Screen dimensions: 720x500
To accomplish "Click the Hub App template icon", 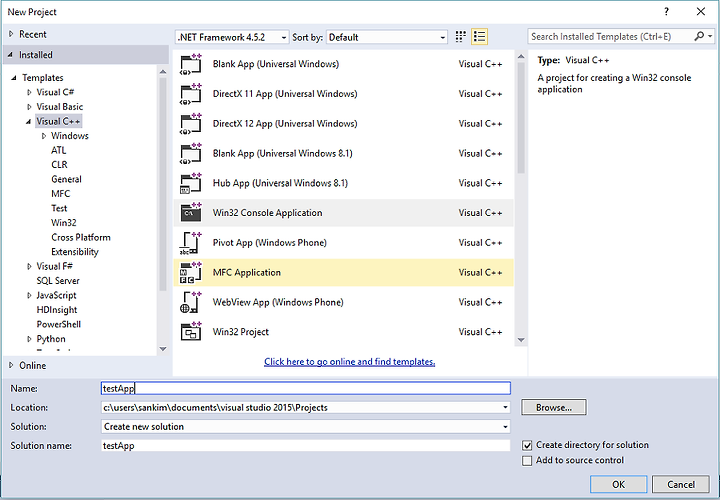I will click(191, 184).
